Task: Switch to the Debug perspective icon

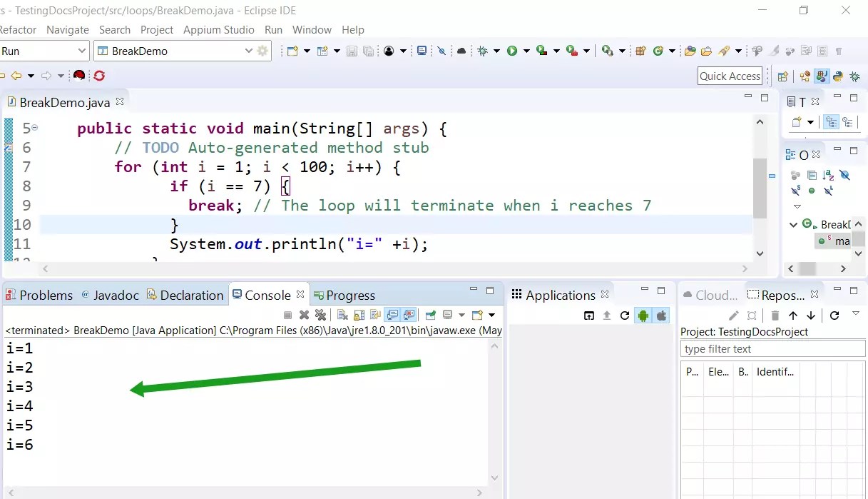Action: click(854, 76)
